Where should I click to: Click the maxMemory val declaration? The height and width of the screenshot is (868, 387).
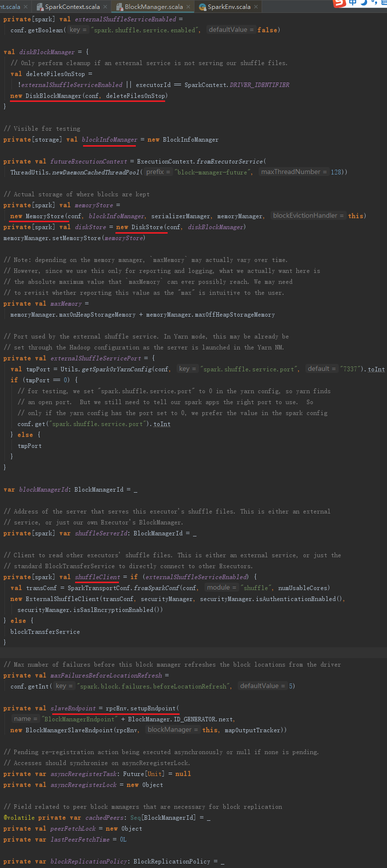pyautogui.click(x=66, y=304)
